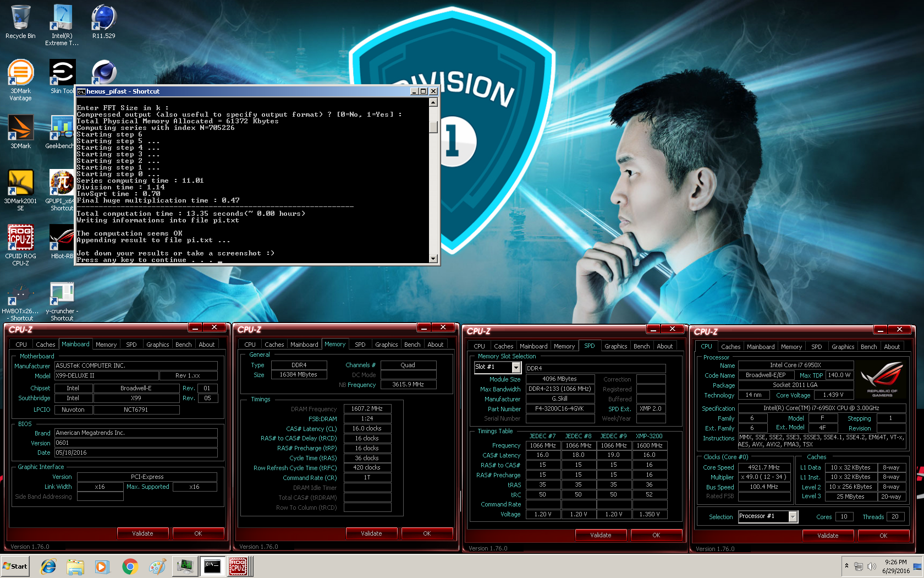Screen dimensions: 924x578
Task: Open the Bench tab in the SPD CPU-Z window
Action: click(x=641, y=346)
